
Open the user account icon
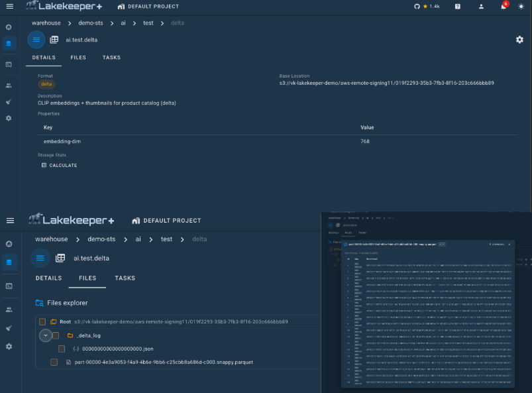(481, 7)
